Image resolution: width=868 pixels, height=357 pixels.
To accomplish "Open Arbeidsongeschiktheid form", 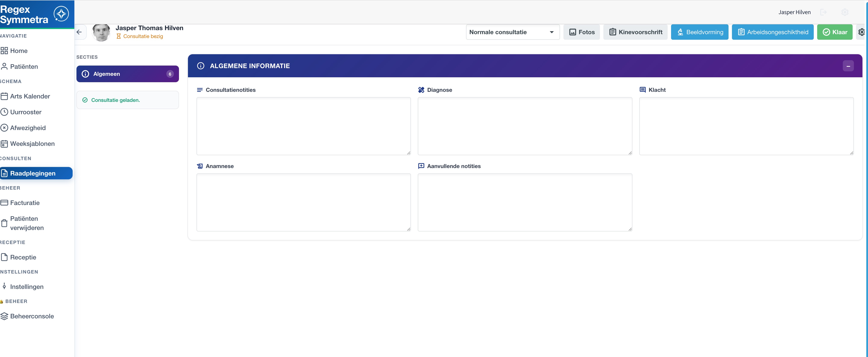I will point(773,32).
